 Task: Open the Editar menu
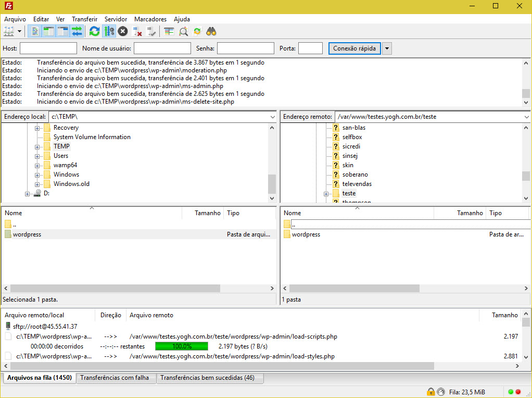point(41,19)
